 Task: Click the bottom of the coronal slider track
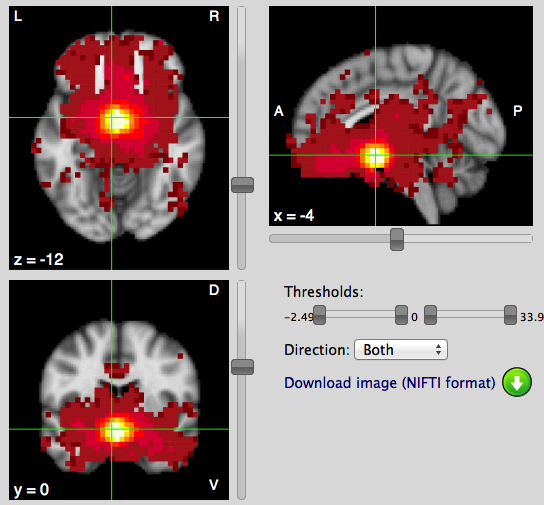[241, 494]
